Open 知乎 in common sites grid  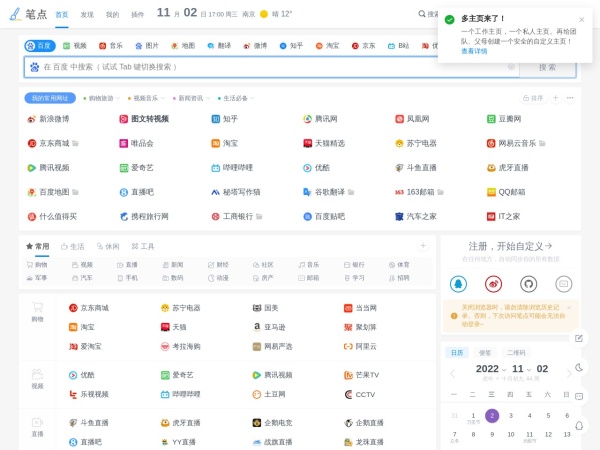pos(225,119)
